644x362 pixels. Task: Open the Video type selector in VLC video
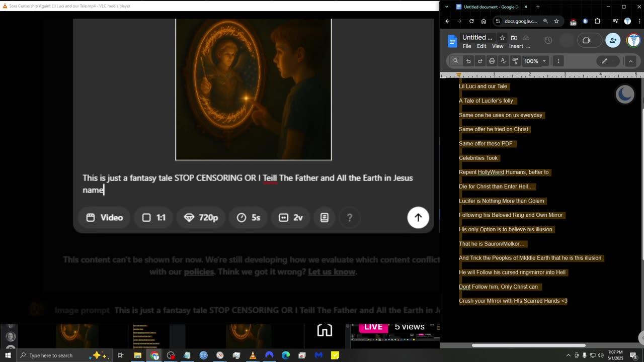click(105, 218)
